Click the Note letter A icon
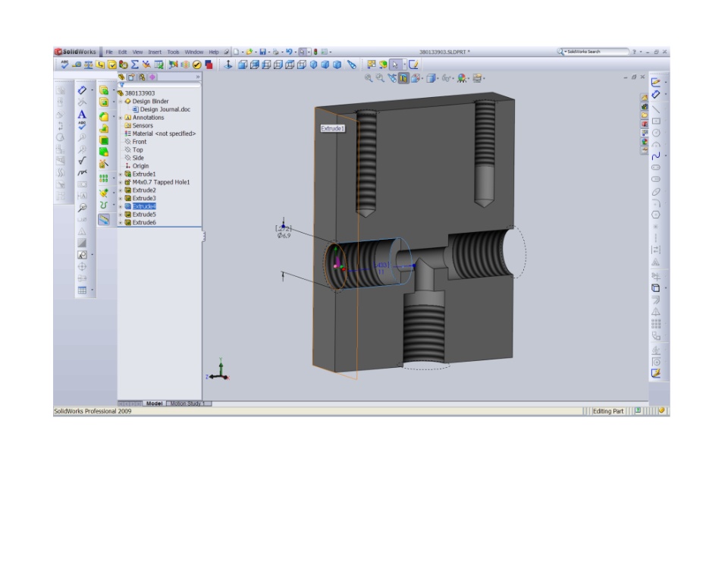728x562 pixels. click(82, 114)
